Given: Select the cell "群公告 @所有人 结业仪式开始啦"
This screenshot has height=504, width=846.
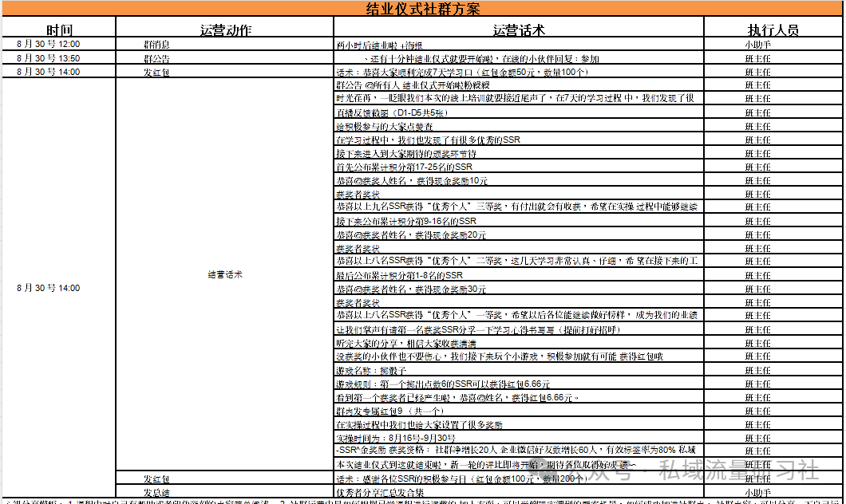Looking at the screenshot, I should (519, 85).
